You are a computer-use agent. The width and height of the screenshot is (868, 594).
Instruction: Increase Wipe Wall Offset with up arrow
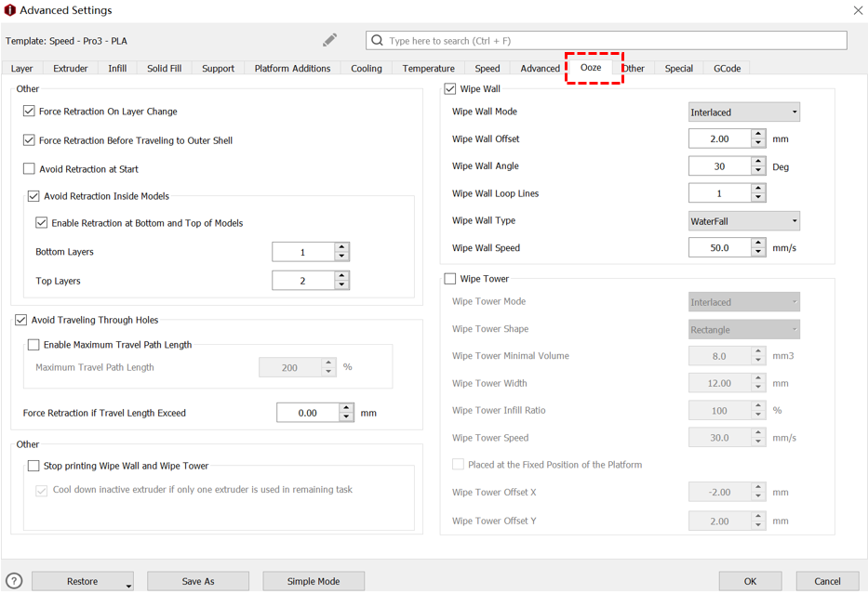click(x=758, y=134)
